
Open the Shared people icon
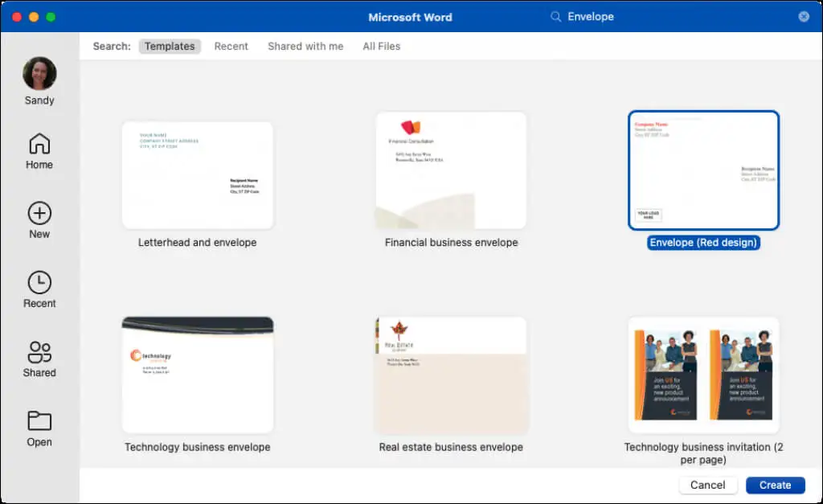click(39, 352)
